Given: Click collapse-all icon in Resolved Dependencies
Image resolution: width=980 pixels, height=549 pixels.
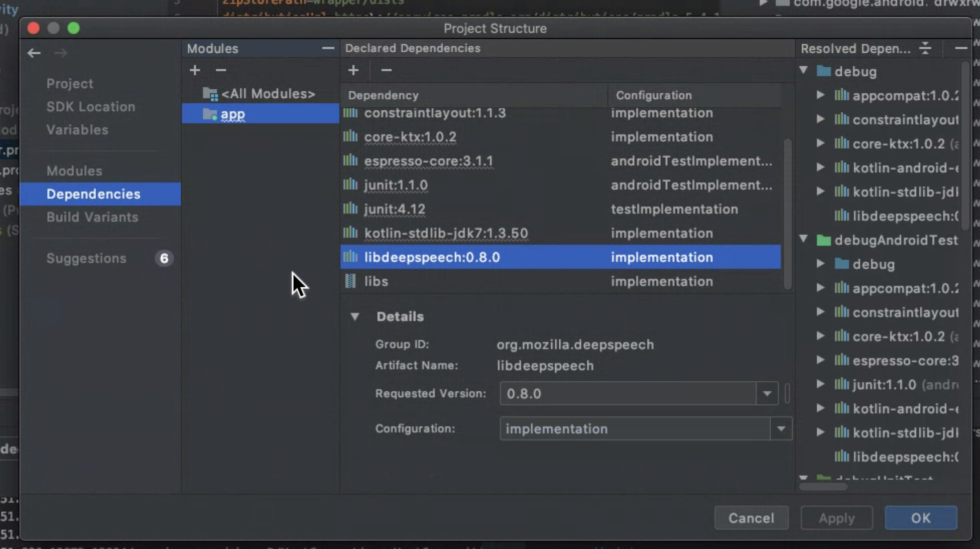Looking at the screenshot, I should click(925, 48).
